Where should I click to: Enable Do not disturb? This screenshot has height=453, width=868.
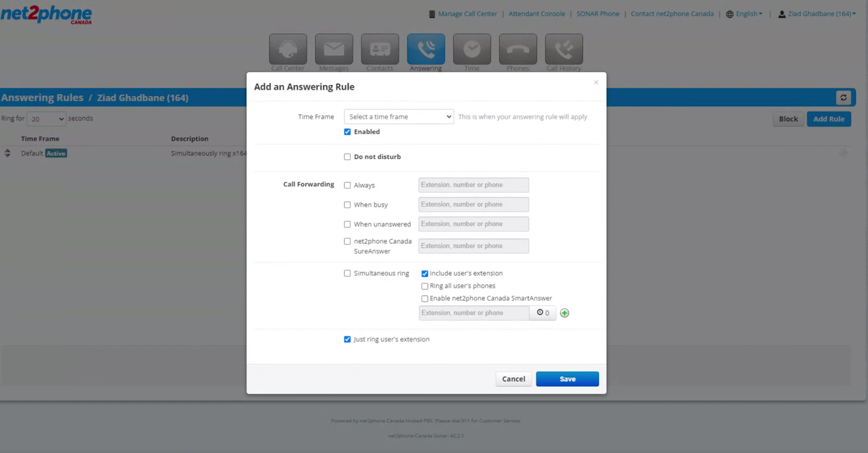(347, 157)
